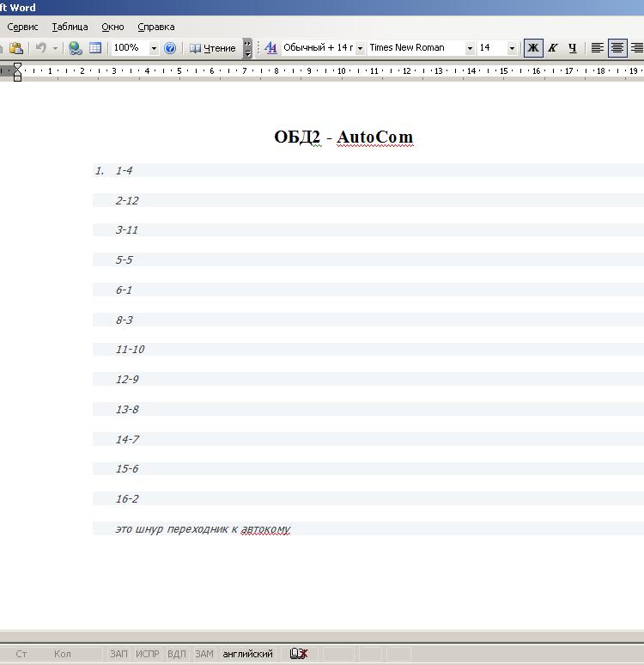This screenshot has width=644, height=665.
Task: Click the font size 14 field
Action: [492, 47]
